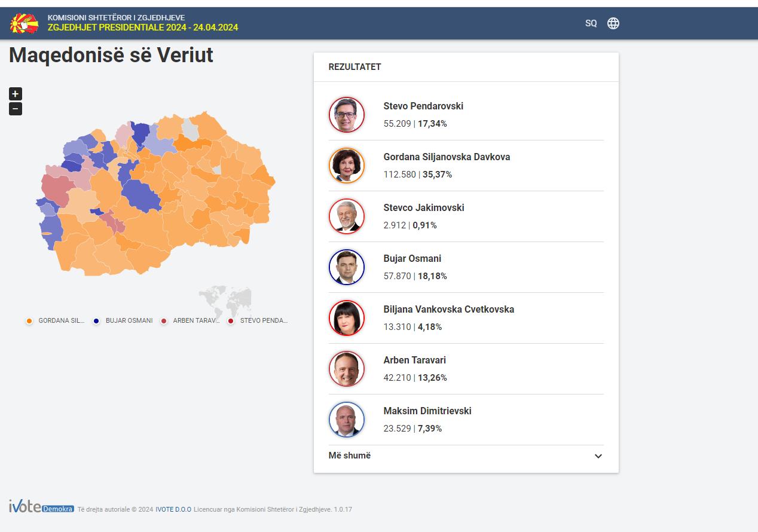Click Gordana Siljanovska Davkova's portrait photo
The height and width of the screenshot is (532, 758).
(x=347, y=166)
